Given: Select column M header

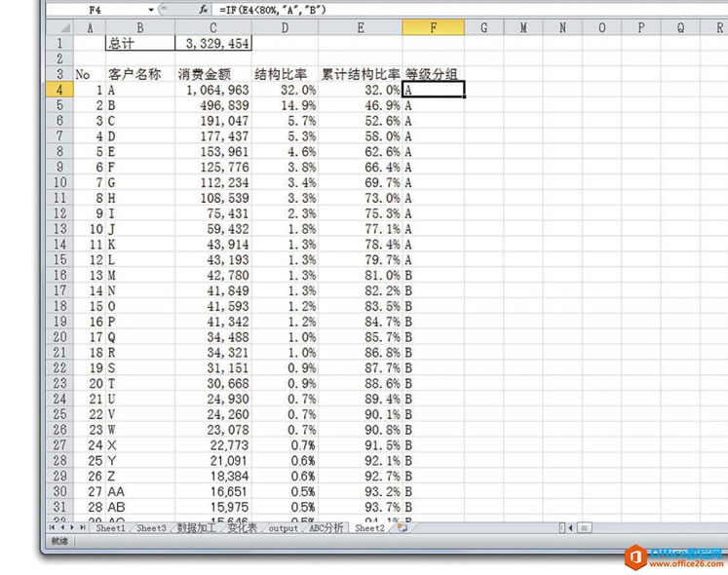Looking at the screenshot, I should 523,27.
